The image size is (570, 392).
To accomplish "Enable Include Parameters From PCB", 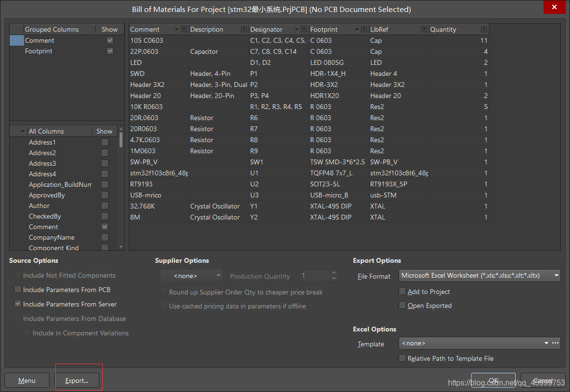I will [x=18, y=290].
